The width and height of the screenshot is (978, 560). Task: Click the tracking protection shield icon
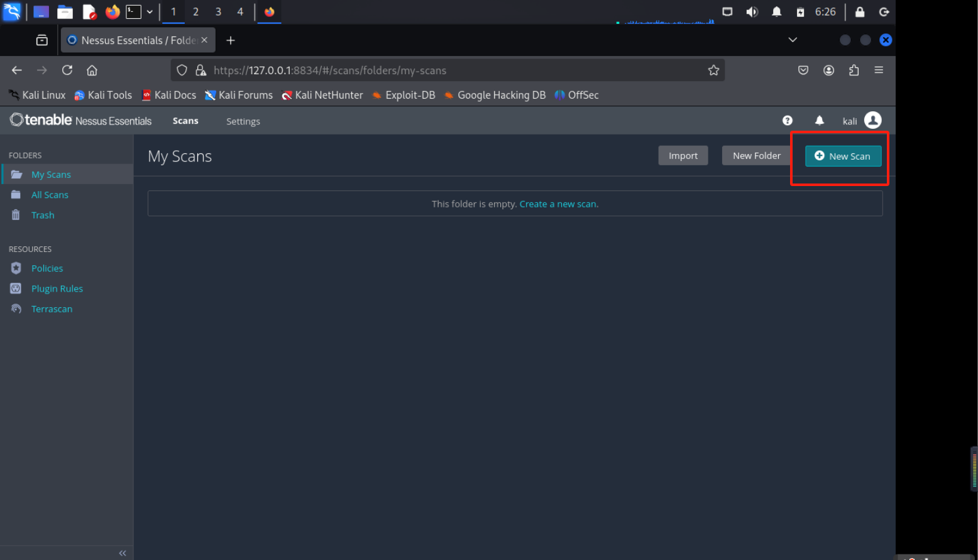coord(182,70)
